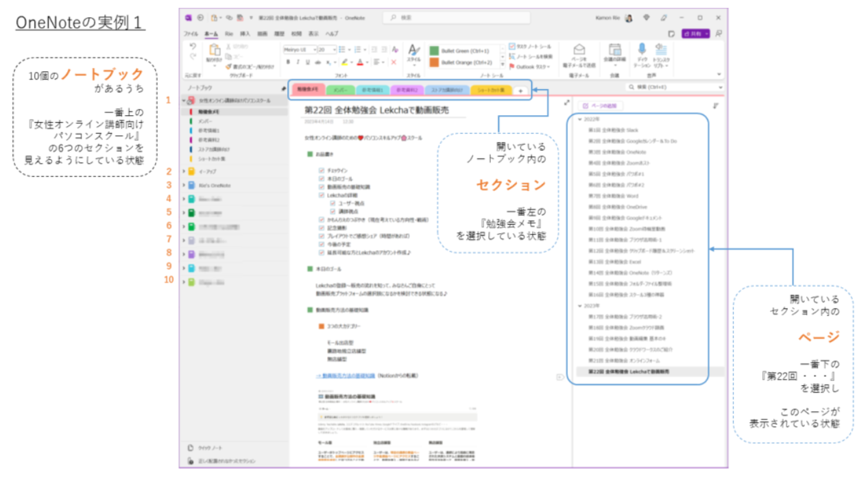Viewport: 868px width, 477px height.
Task: Open the font name Meiryo UI dropdown
Action: tap(313, 49)
